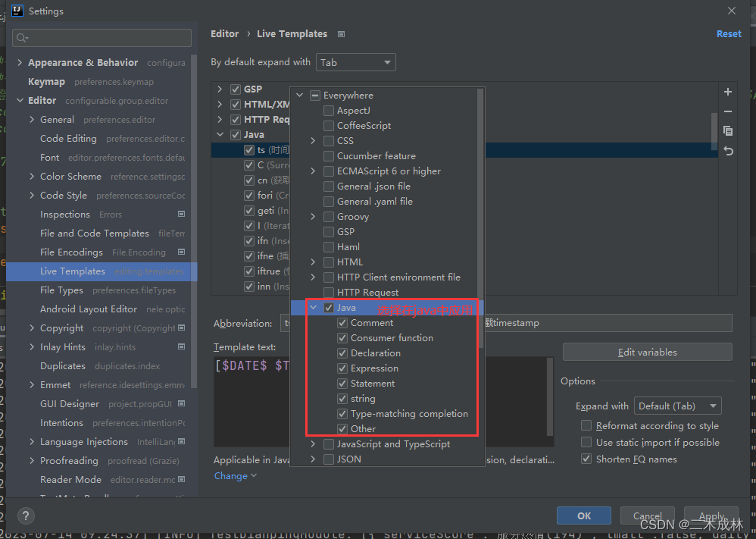The height and width of the screenshot is (539, 756).
Task: Toggle Type-matching completion checkbox
Action: (x=342, y=414)
